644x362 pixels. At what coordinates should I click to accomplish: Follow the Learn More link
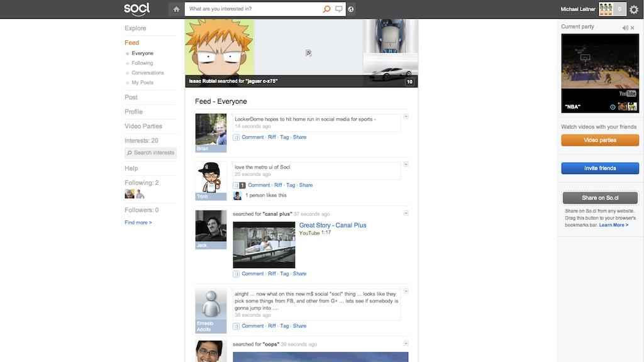point(613,225)
